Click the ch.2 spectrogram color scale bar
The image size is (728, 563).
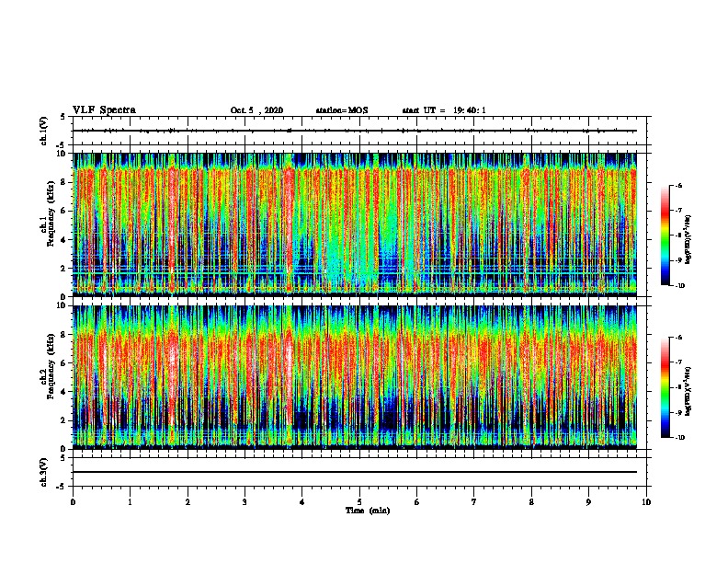tap(665, 387)
